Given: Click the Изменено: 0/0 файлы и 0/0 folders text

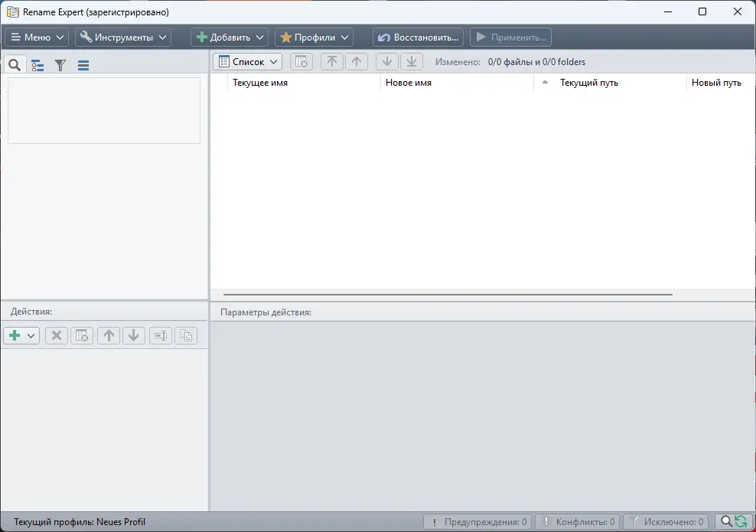Looking at the screenshot, I should 510,62.
